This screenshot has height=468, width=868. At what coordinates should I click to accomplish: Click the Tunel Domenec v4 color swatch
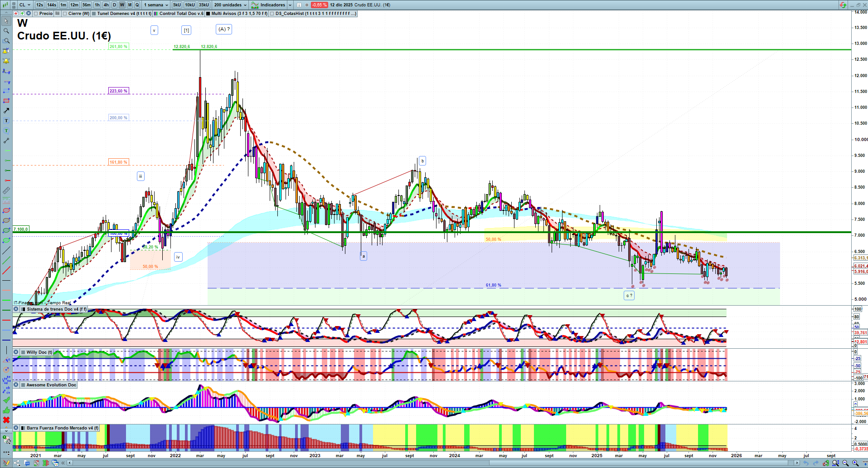pyautogui.click(x=94, y=14)
